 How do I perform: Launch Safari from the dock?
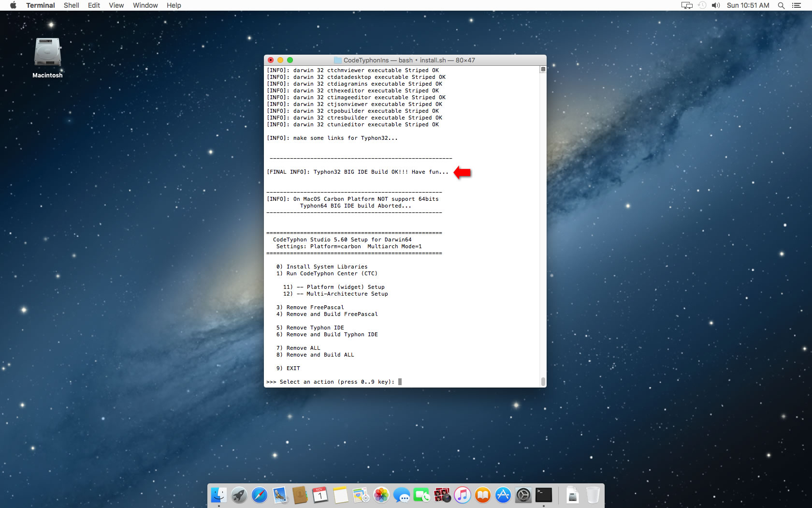pyautogui.click(x=260, y=495)
